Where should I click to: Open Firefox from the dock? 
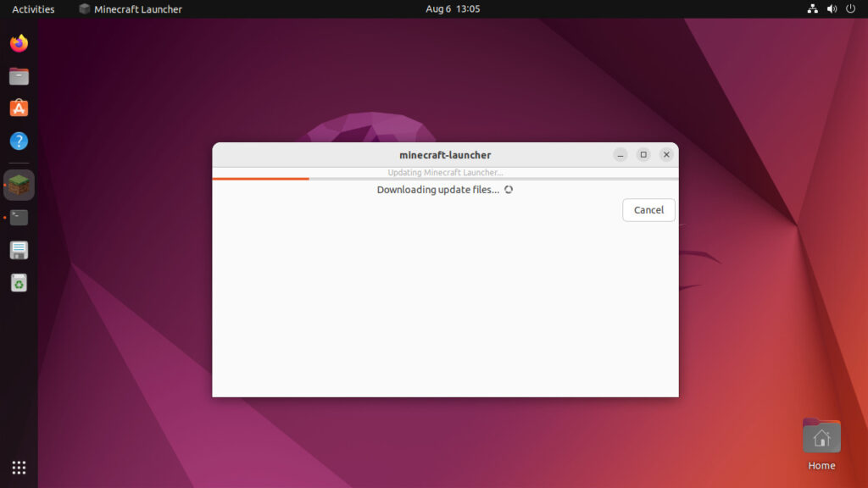click(x=19, y=43)
